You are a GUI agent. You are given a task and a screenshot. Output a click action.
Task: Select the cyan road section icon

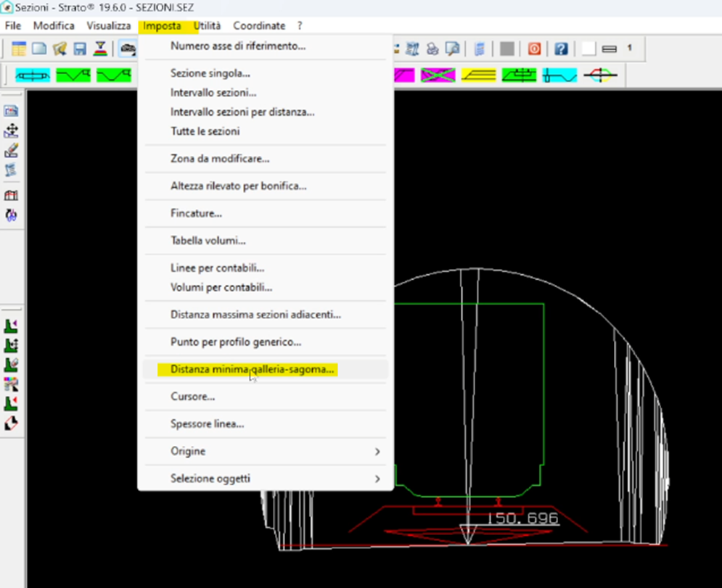[x=33, y=75]
